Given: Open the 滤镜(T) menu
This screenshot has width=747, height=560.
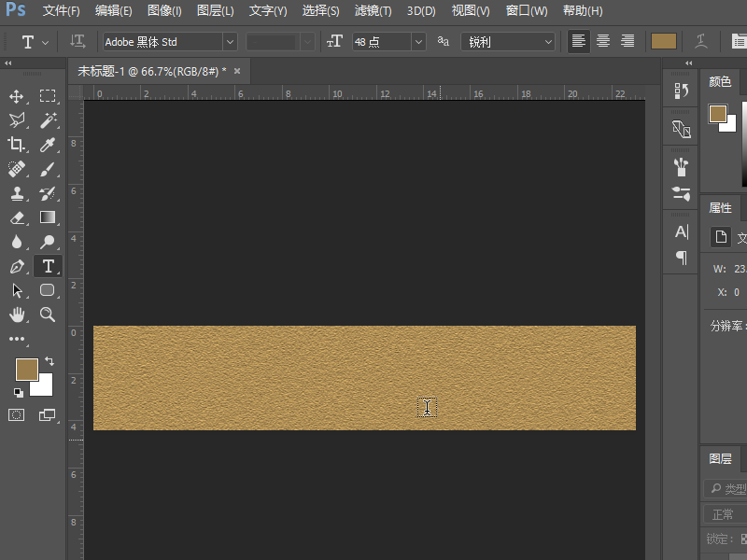Looking at the screenshot, I should point(373,10).
